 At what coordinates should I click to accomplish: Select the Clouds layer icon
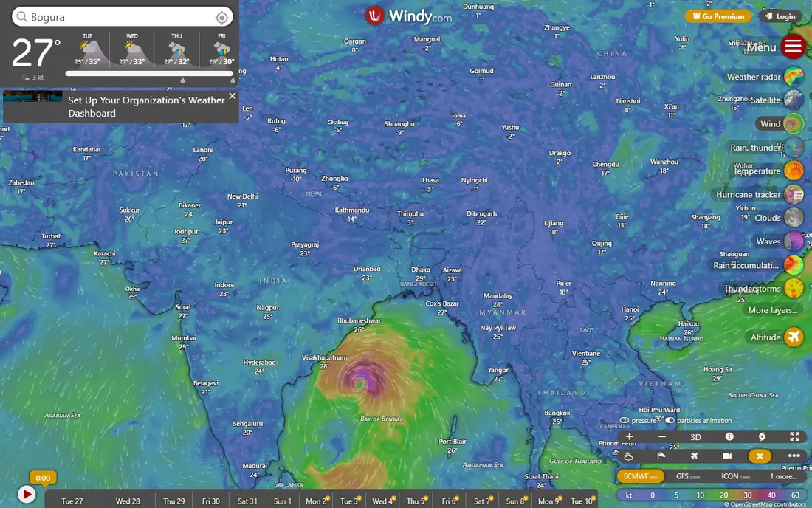[794, 218]
